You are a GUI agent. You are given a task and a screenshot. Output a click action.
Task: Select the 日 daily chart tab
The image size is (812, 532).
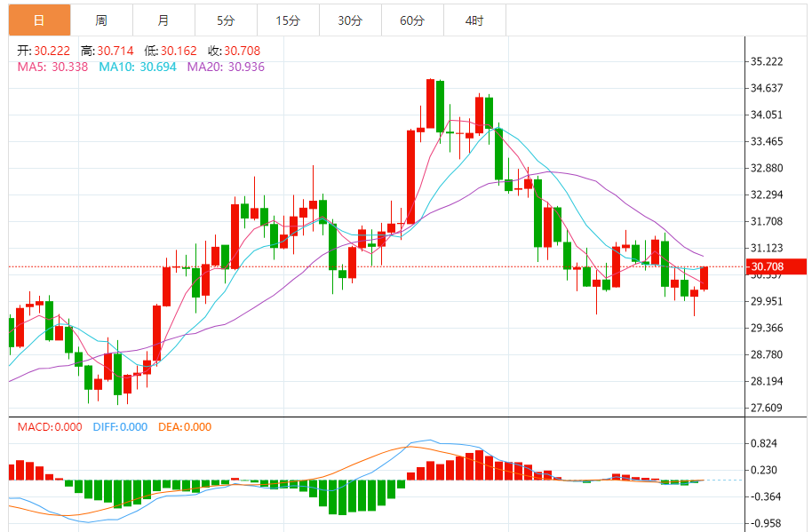[x=39, y=20]
